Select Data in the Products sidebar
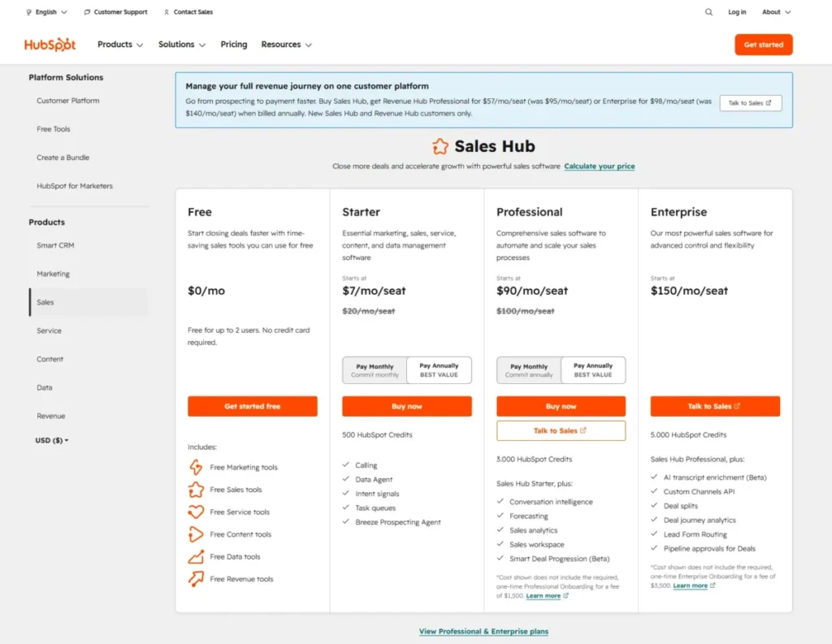The width and height of the screenshot is (832, 644). pos(45,387)
